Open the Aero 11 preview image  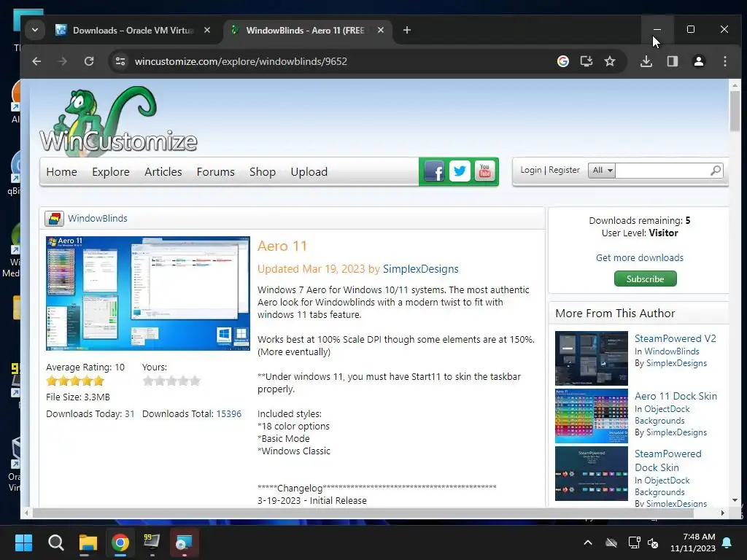point(147,293)
